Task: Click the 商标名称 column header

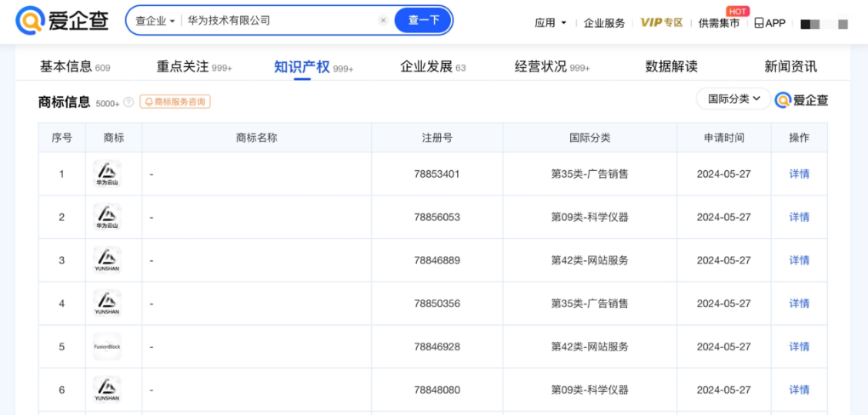Action: 256,138
